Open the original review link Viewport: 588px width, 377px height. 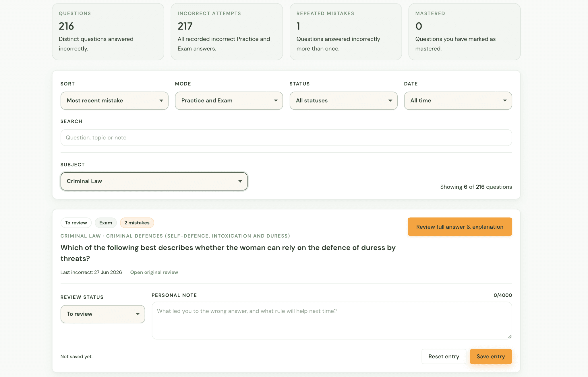[x=154, y=272]
